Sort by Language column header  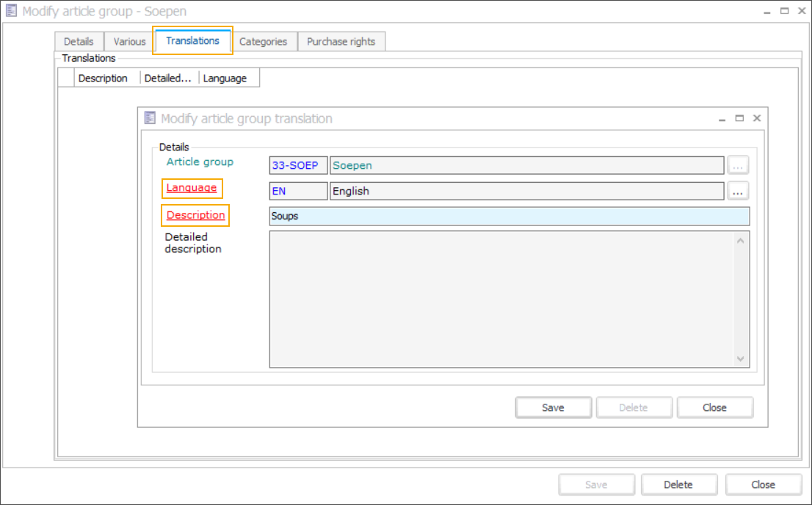coord(225,79)
